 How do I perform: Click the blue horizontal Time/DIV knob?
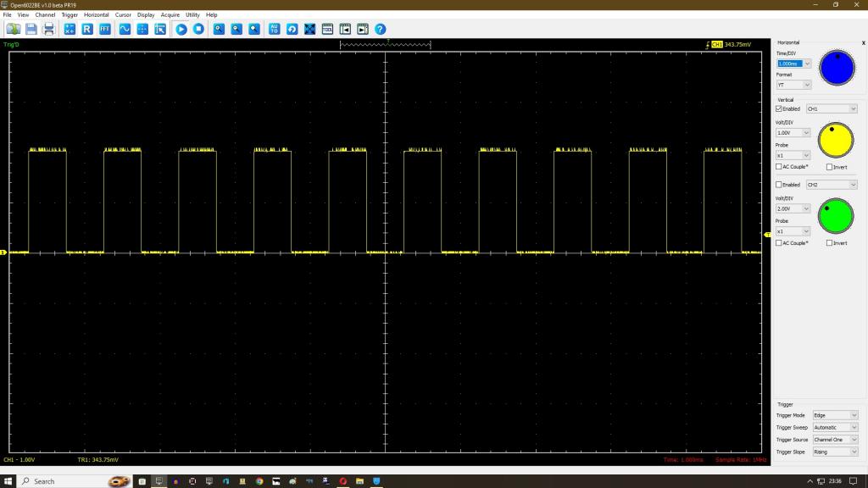coord(835,69)
